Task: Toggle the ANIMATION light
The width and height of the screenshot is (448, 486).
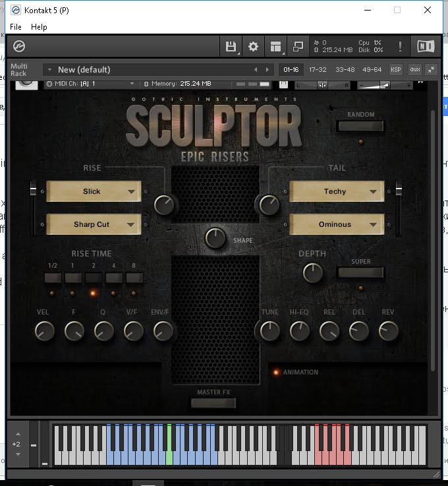Action: point(275,372)
